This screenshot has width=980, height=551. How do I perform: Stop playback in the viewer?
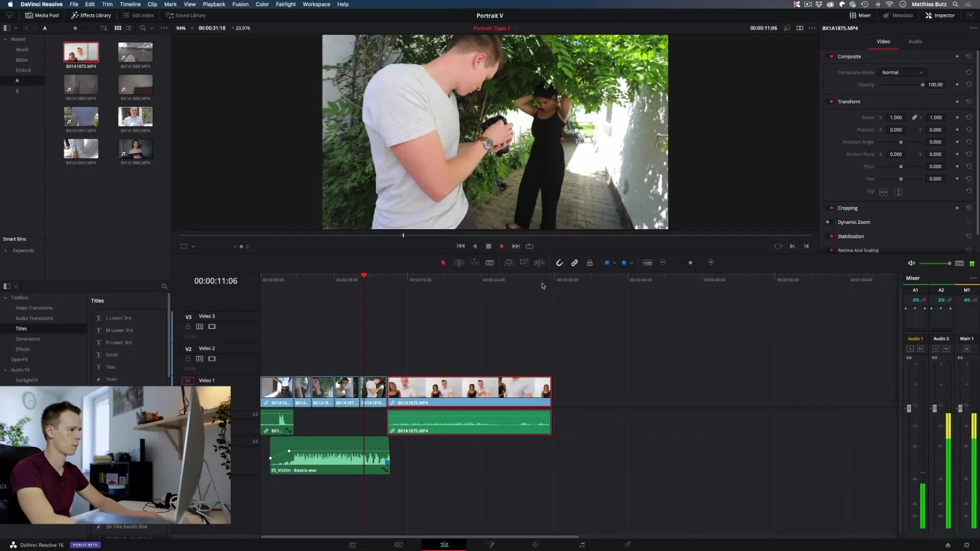(488, 246)
